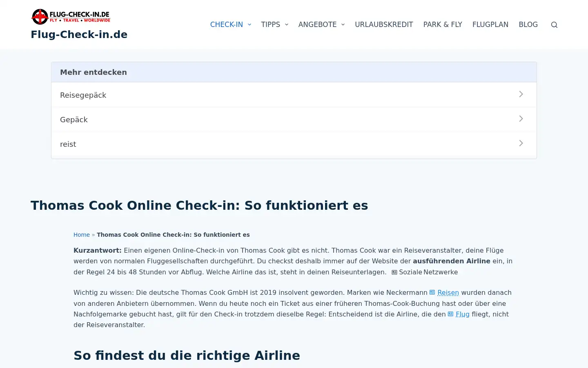
Task: Open the reist row chevron
Action: point(521,143)
